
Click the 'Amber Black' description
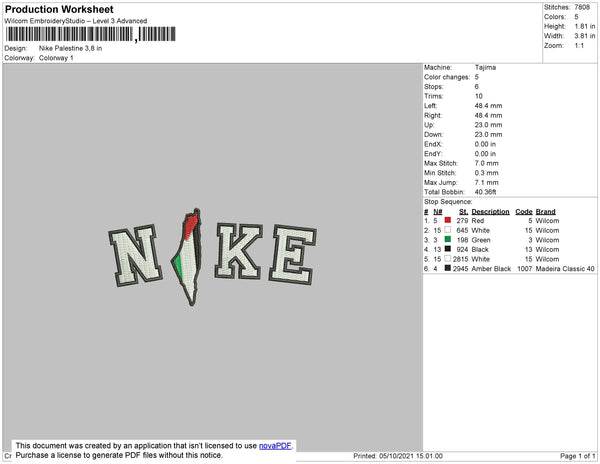(x=491, y=269)
